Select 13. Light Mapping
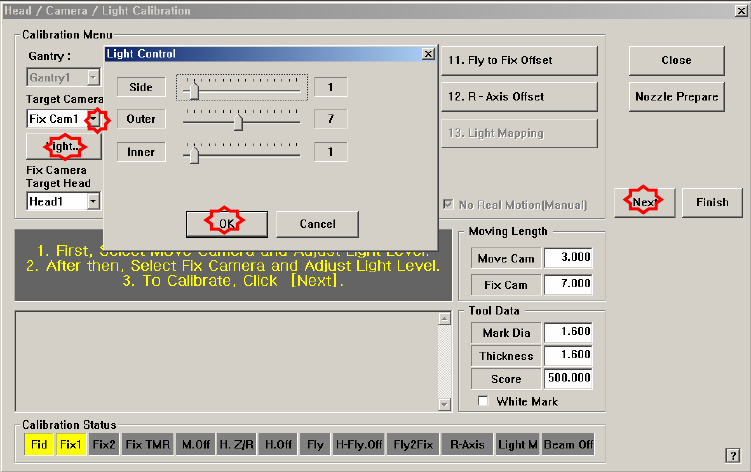 pyautogui.click(x=519, y=133)
